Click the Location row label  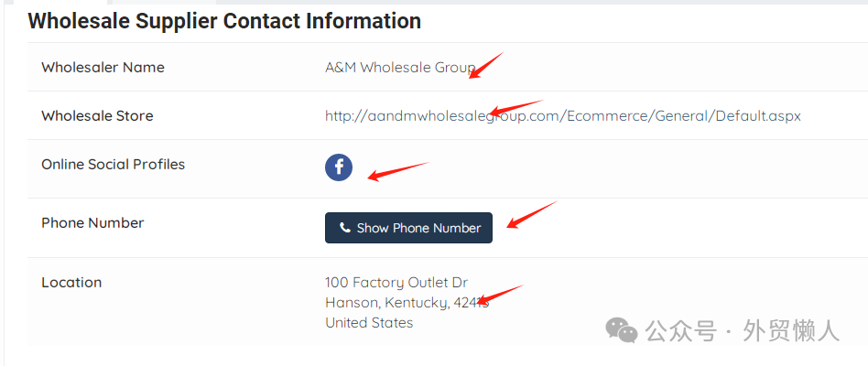(x=71, y=283)
